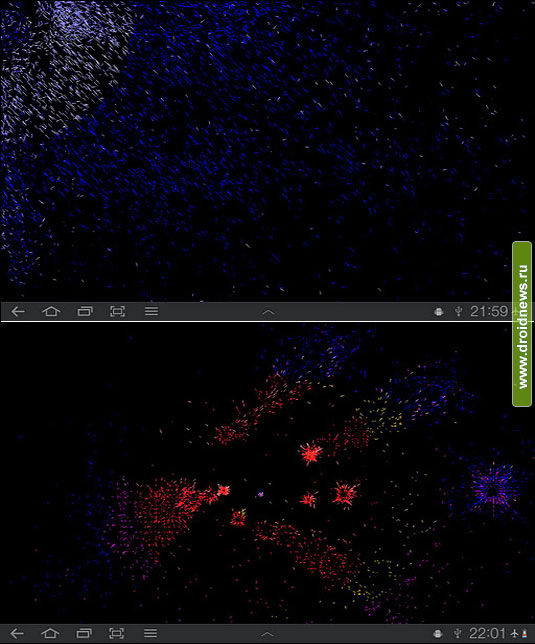Open Recent apps in the 21:59 bar
This screenshot has height=644, width=535.
85,312
